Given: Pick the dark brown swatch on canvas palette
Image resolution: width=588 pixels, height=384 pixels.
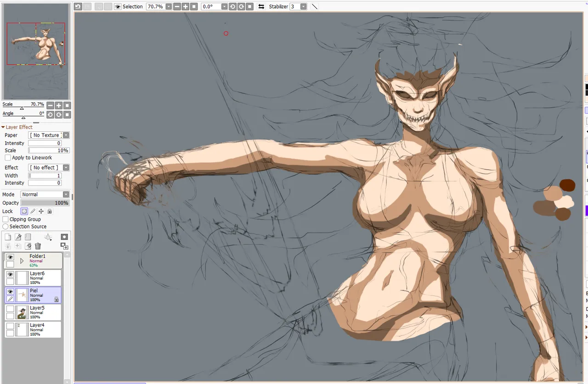Looking at the screenshot, I should pyautogui.click(x=567, y=185).
